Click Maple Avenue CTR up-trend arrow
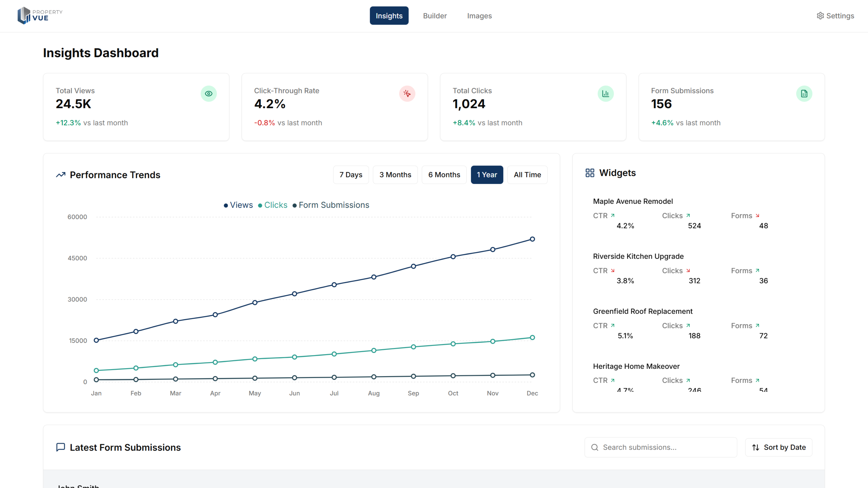The image size is (868, 488). pos(613,215)
